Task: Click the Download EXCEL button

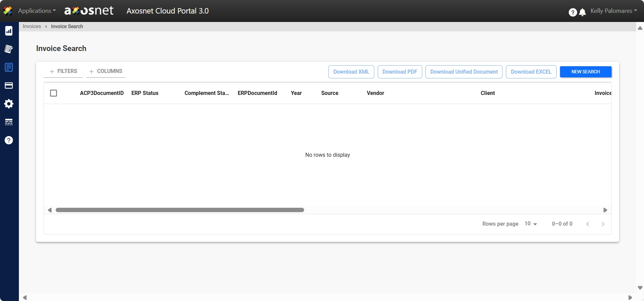Action: pyautogui.click(x=531, y=72)
